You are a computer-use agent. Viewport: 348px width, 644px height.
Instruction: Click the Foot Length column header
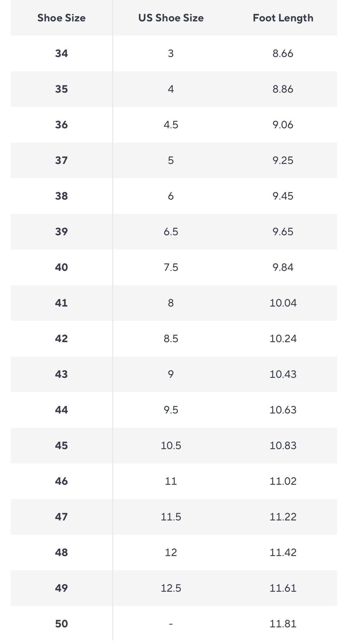point(283,18)
